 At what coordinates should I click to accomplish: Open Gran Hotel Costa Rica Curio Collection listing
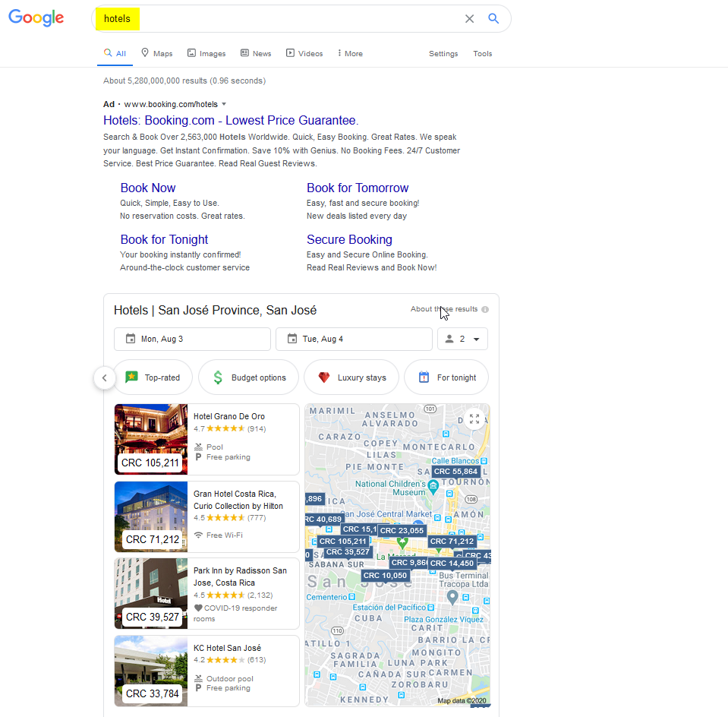(x=238, y=500)
